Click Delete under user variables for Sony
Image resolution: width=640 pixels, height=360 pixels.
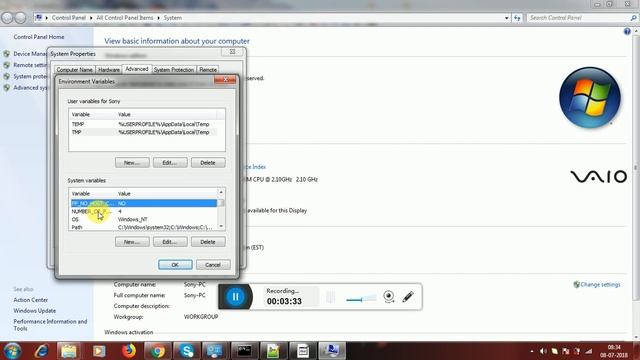point(208,162)
